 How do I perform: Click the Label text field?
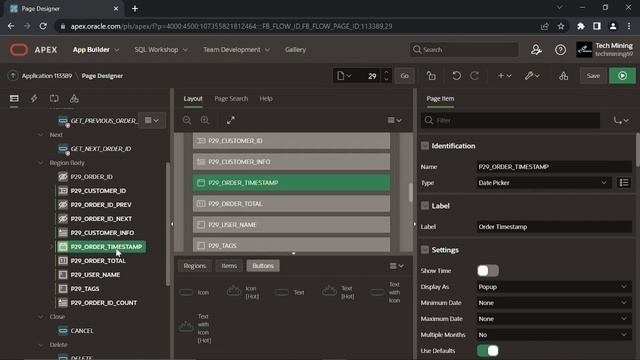point(553,227)
